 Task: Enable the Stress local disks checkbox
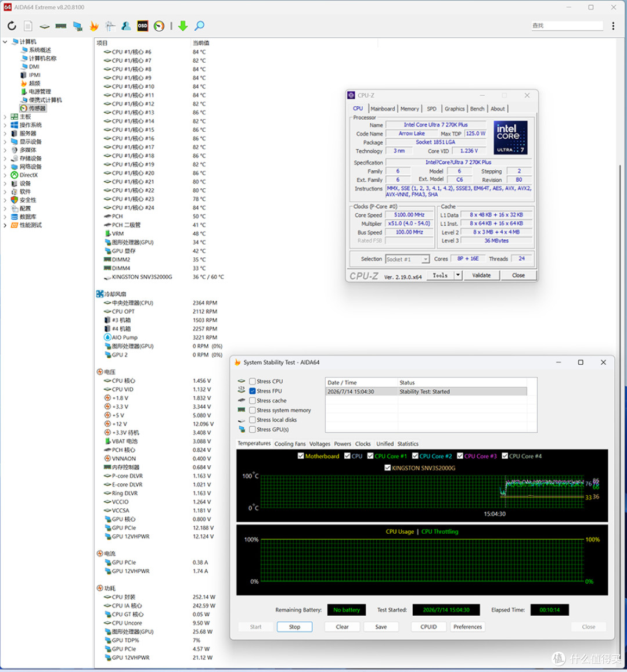[253, 419]
